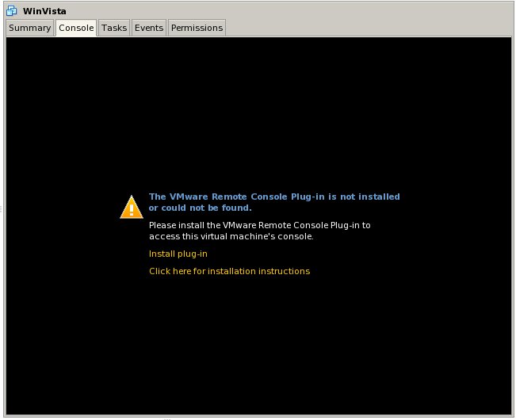The width and height of the screenshot is (516, 420).
Task: Open Click here for installation instructions link
Action: click(229, 271)
